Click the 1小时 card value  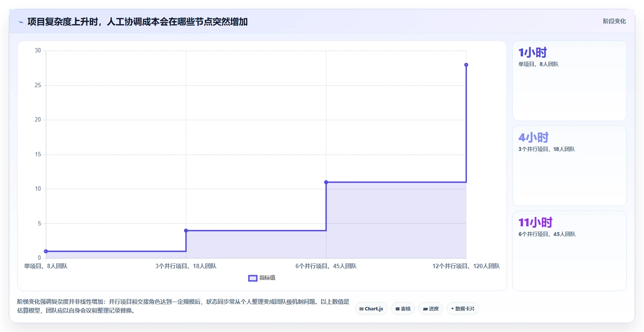[533, 53]
